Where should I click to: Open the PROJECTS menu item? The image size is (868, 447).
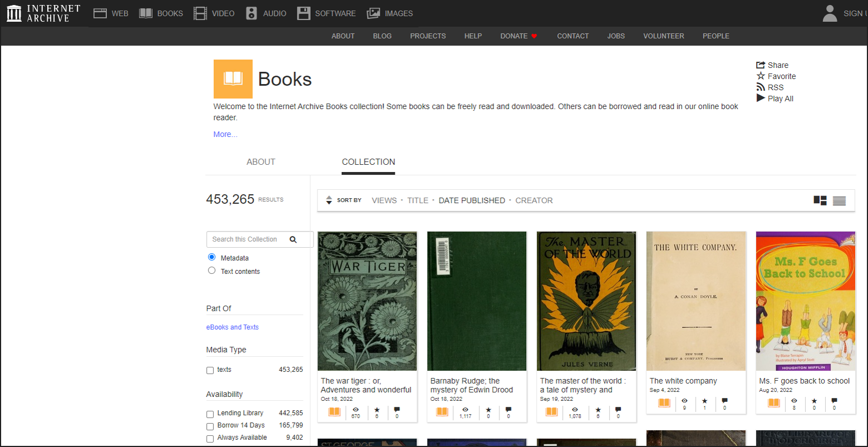click(x=428, y=36)
